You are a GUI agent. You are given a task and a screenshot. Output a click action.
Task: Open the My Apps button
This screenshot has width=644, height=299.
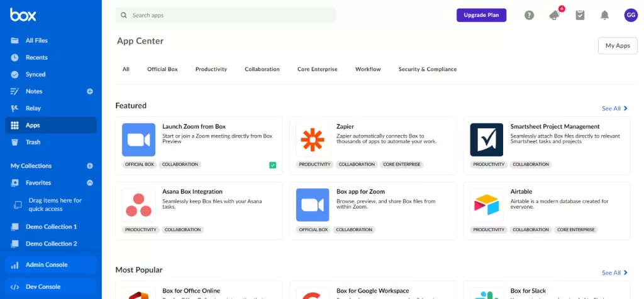click(618, 45)
